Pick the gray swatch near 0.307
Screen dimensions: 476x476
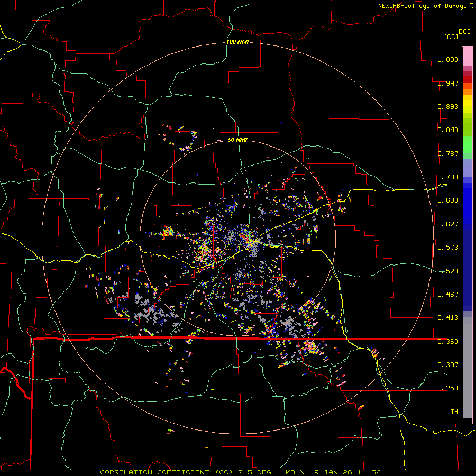tap(467, 370)
